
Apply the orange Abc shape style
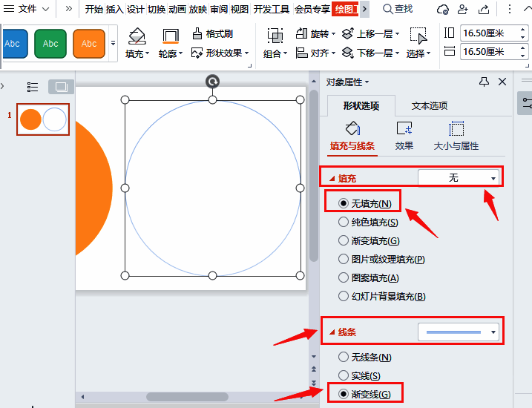click(89, 44)
